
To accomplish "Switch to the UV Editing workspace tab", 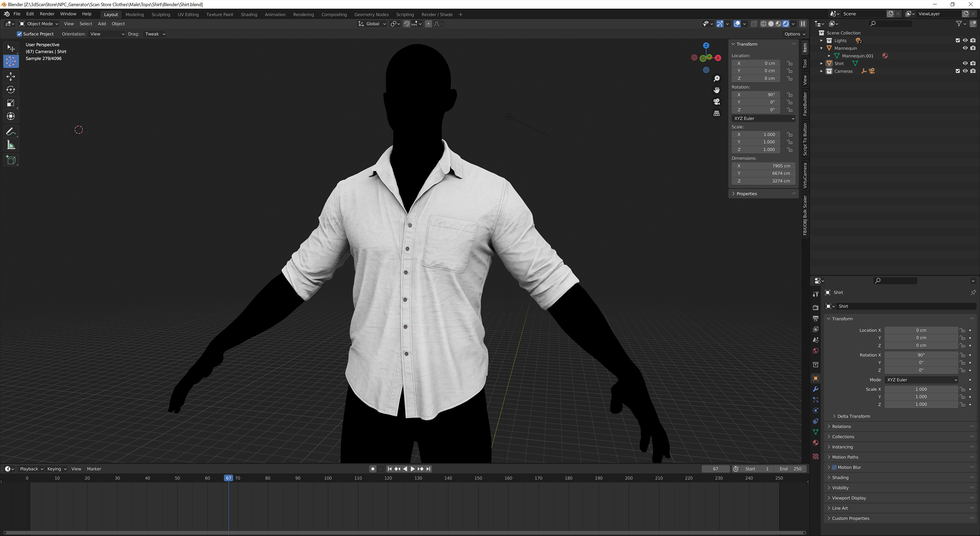I will 188,14.
